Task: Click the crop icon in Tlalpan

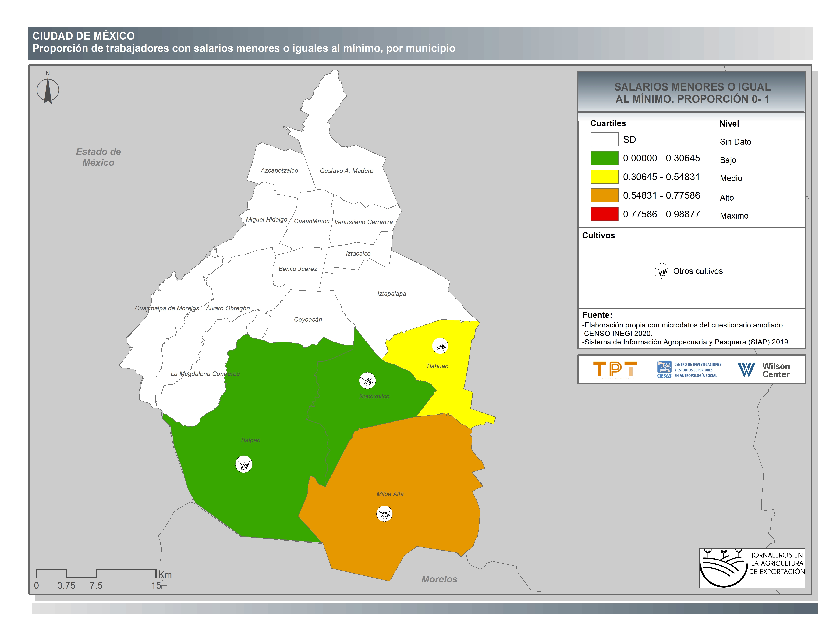Action: 244,464
